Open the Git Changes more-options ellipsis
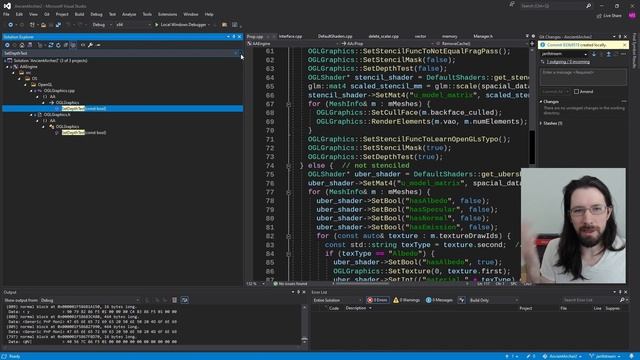 coord(623,54)
